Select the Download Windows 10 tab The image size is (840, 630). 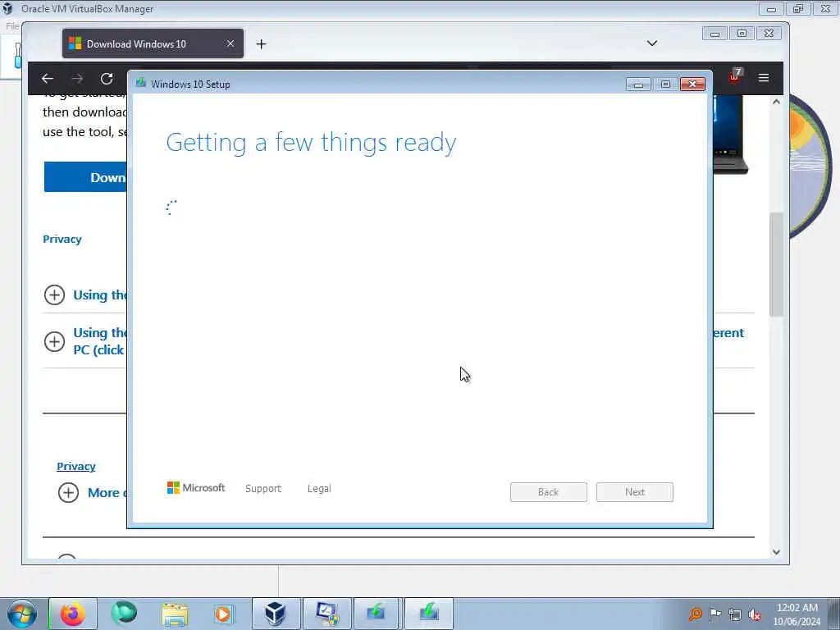153,43
